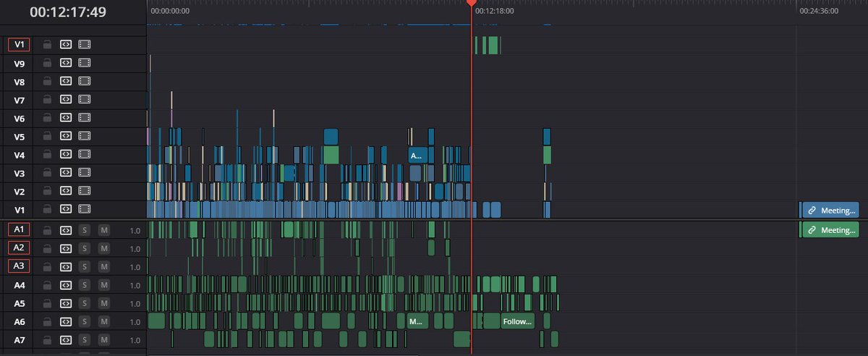Mute the A4 audio track
Screen dimensions: 868x356
[104, 285]
